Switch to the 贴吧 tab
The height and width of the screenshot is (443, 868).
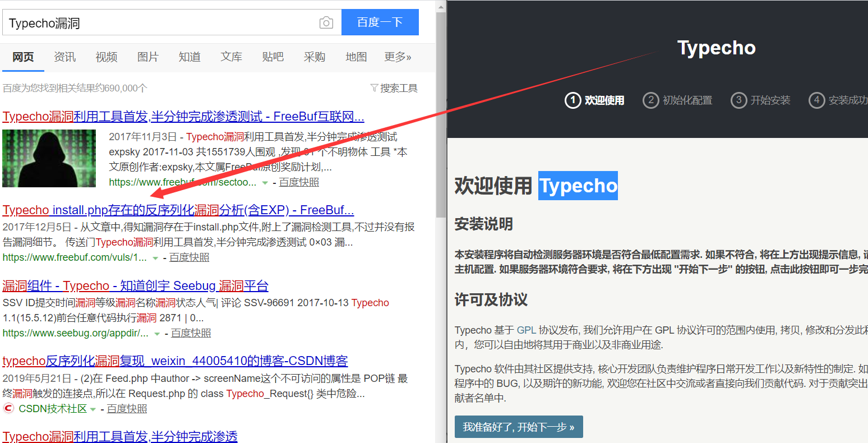pyautogui.click(x=273, y=57)
